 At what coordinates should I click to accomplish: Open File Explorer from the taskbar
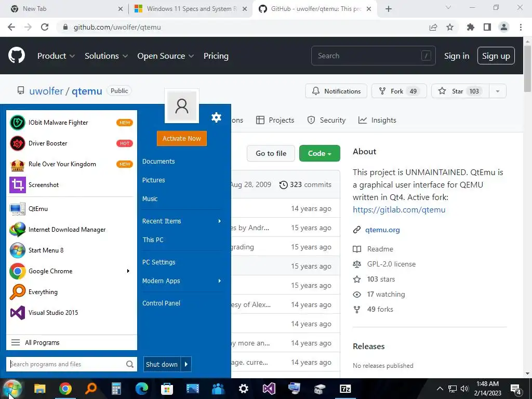39,389
